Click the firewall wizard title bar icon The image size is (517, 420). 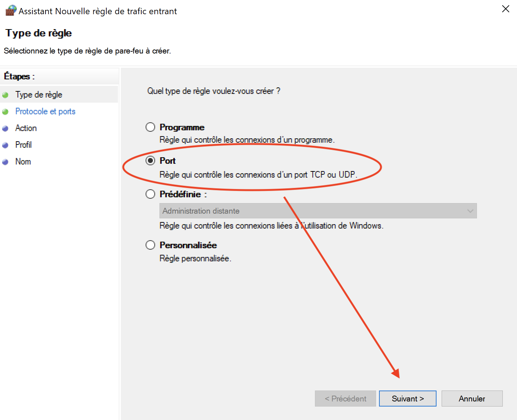[x=11, y=10]
